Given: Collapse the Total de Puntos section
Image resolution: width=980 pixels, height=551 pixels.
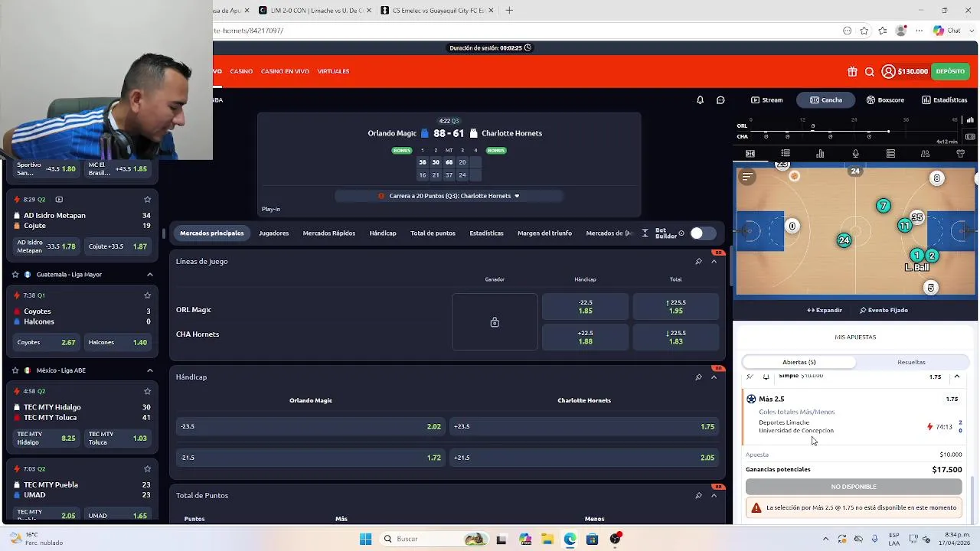Looking at the screenshot, I should tap(714, 495).
